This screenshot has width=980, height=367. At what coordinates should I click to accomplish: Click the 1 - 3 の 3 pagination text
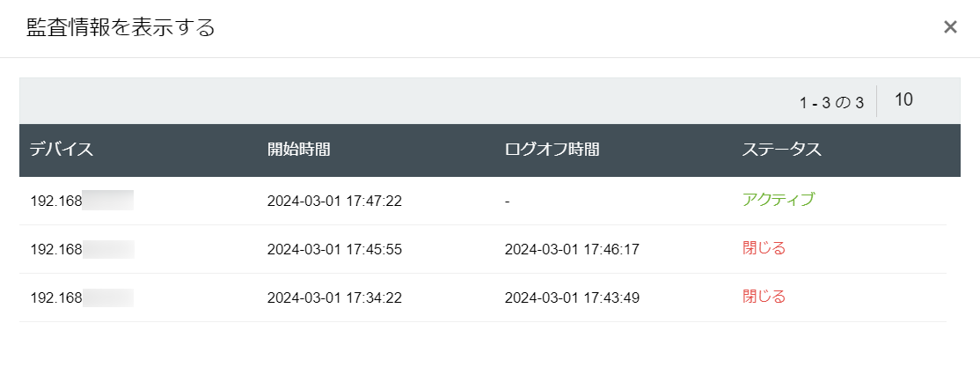(x=831, y=102)
